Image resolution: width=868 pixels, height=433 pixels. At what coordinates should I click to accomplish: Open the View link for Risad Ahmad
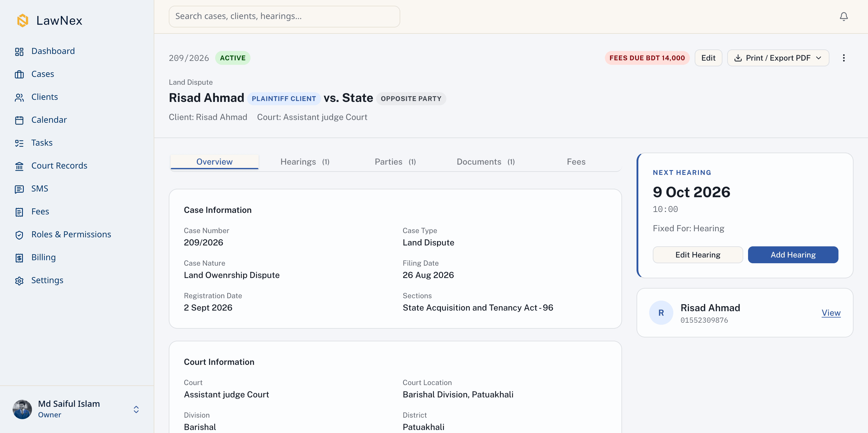(831, 313)
